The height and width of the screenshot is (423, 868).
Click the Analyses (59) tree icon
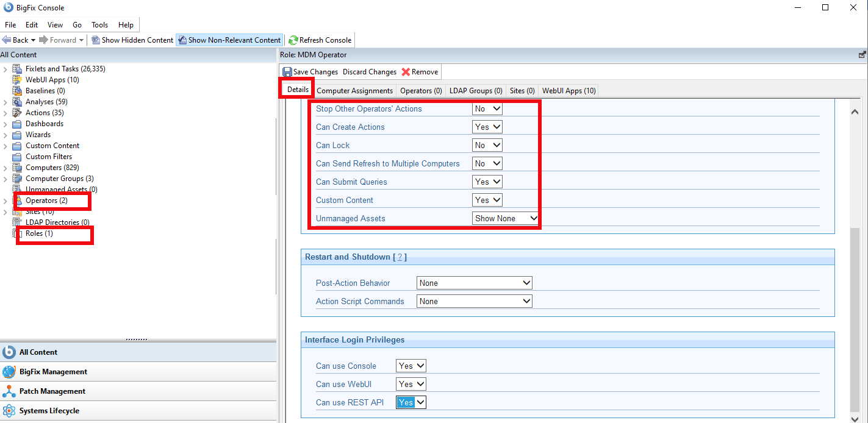pyautogui.click(x=18, y=101)
